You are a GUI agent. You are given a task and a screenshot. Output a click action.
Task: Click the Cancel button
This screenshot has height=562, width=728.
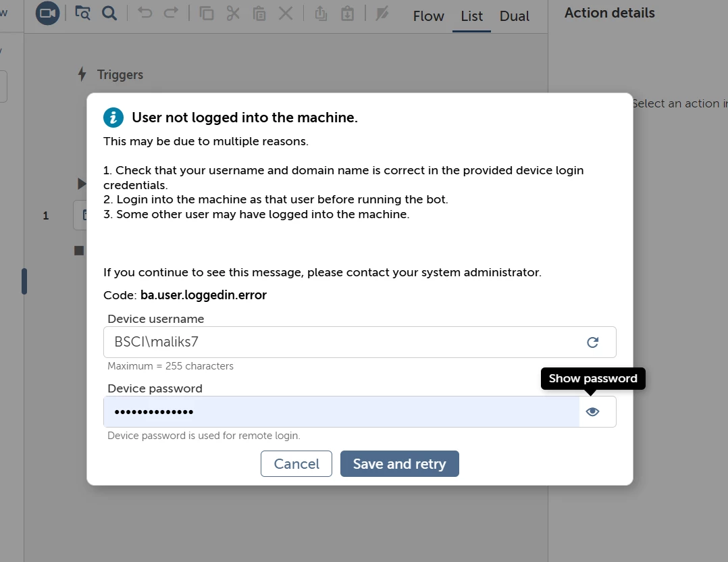coord(296,463)
